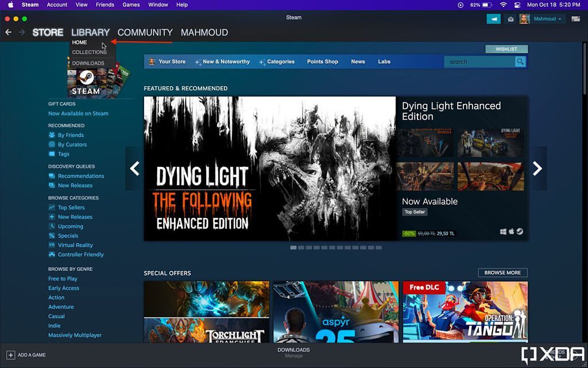Open the announcements megaphone icon
This screenshot has width=588, height=368.
[x=493, y=19]
